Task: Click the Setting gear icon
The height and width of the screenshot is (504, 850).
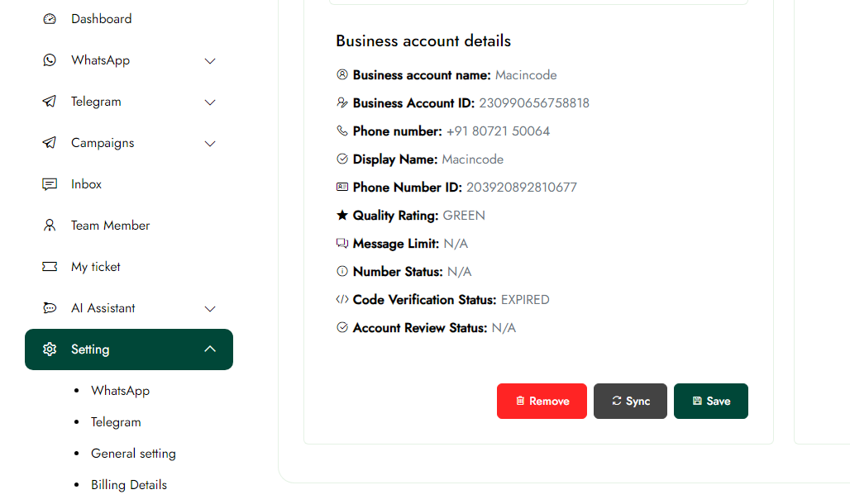Action: (x=50, y=349)
